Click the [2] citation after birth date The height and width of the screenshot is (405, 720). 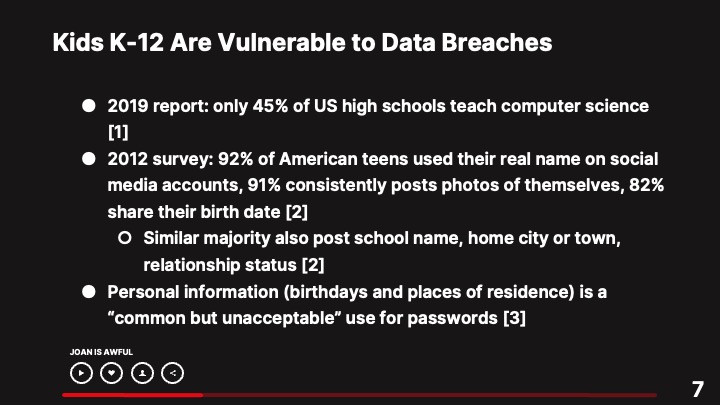[x=297, y=212]
